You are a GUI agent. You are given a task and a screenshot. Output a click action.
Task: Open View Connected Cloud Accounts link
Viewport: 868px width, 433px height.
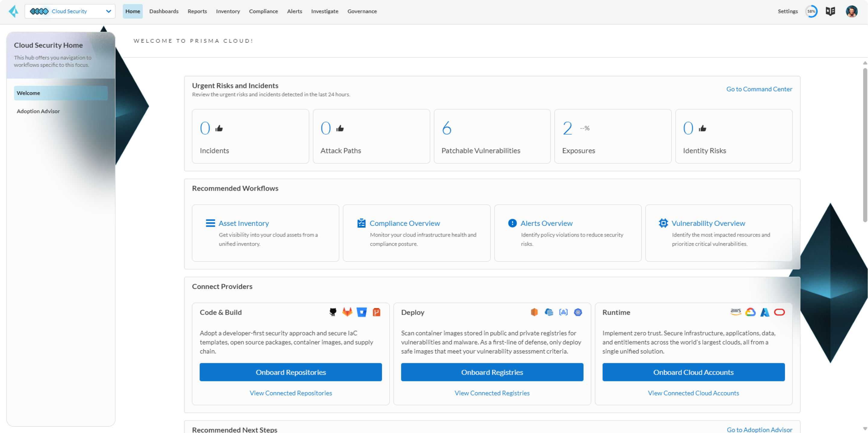pyautogui.click(x=693, y=393)
